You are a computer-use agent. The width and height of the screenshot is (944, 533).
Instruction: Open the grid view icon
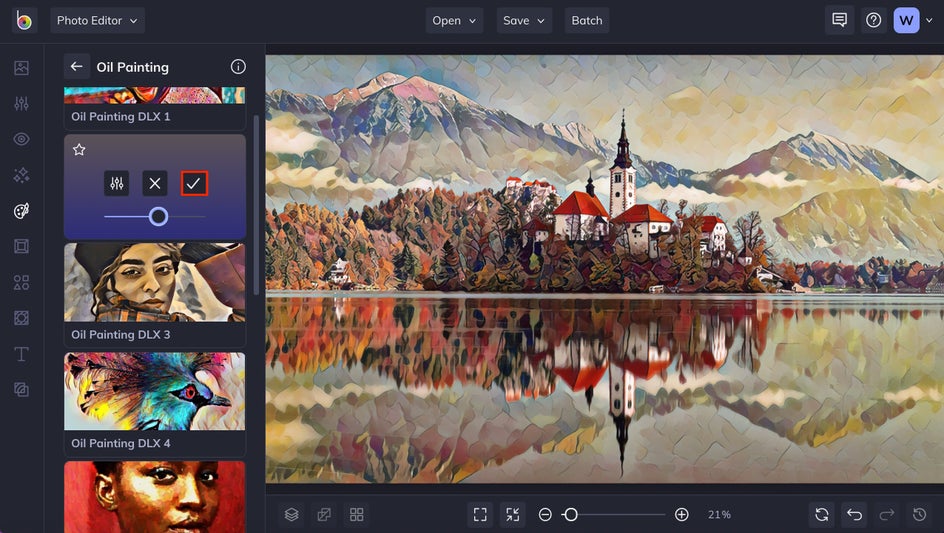[356, 514]
